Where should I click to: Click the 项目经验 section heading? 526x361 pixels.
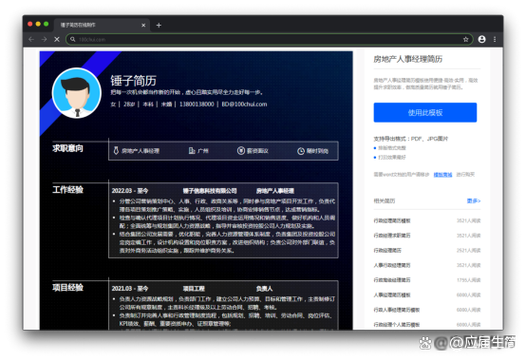68,288
